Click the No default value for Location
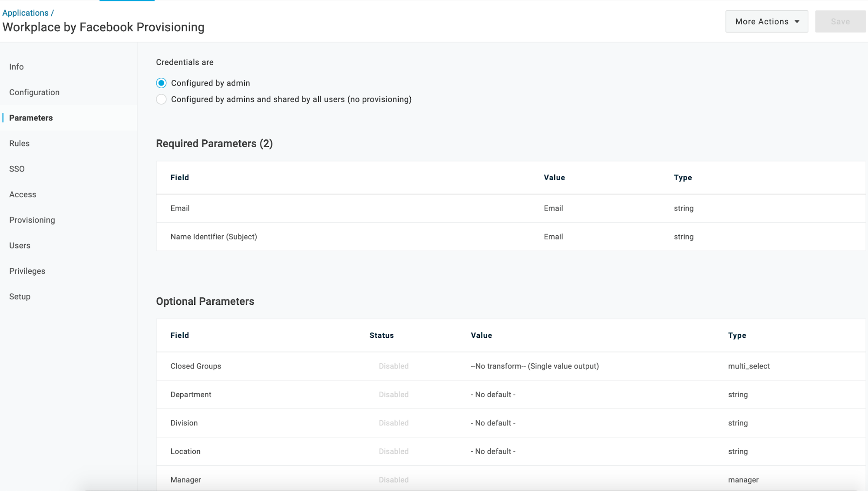 [493, 451]
